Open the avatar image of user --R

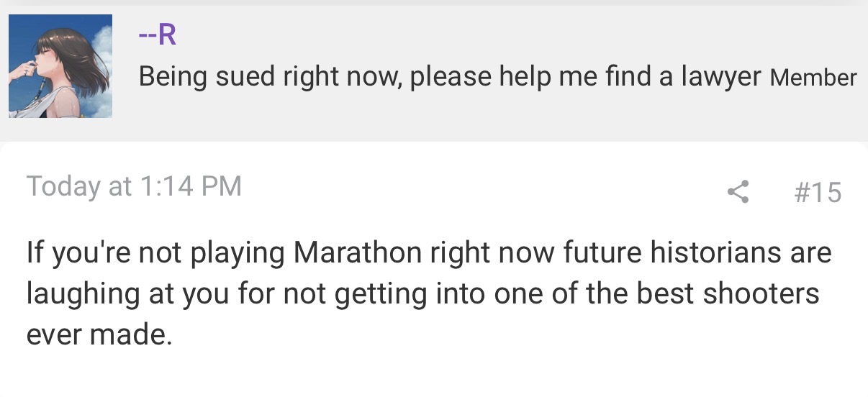tap(60, 66)
